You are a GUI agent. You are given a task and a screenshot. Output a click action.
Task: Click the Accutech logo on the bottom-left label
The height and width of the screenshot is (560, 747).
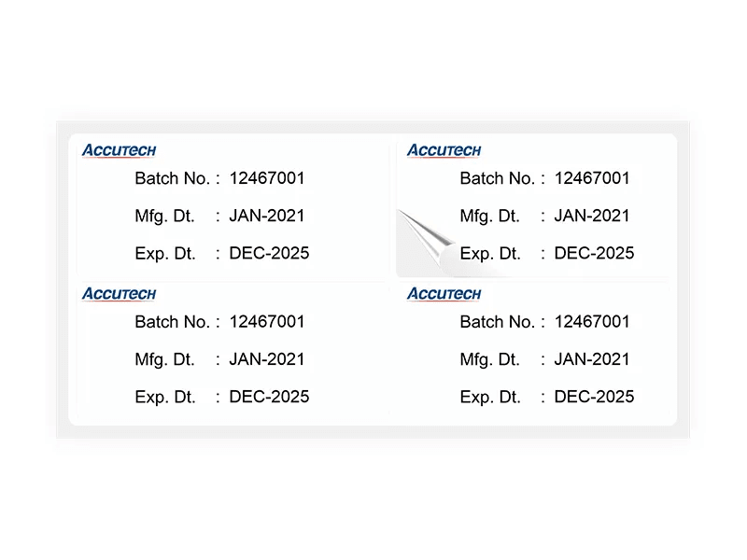pyautogui.click(x=120, y=294)
